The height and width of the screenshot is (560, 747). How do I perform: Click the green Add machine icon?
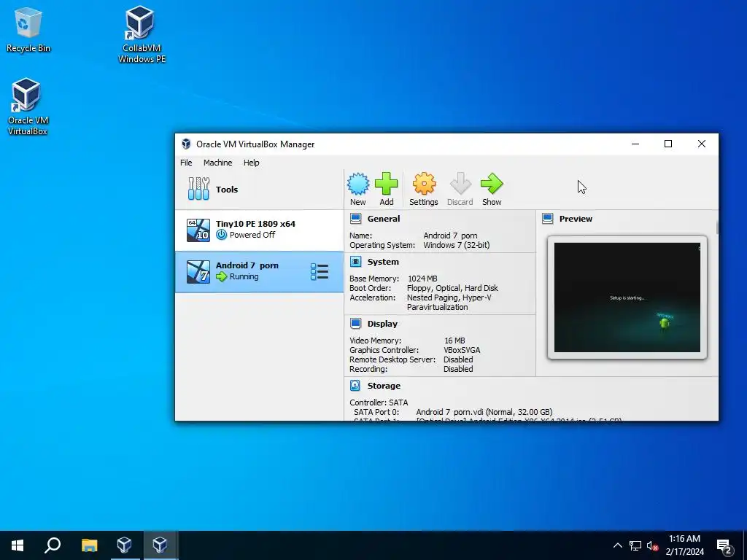[x=387, y=184]
